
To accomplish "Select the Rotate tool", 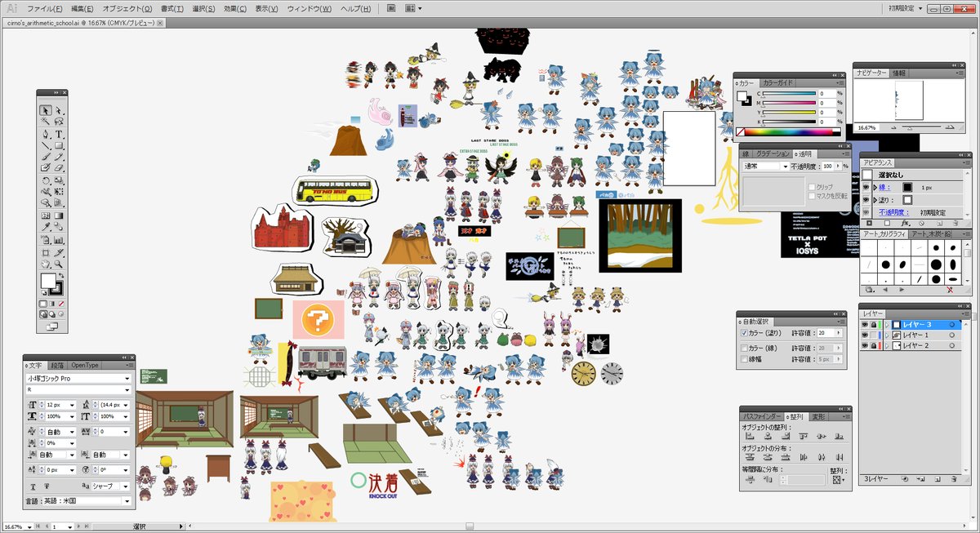I will point(46,180).
